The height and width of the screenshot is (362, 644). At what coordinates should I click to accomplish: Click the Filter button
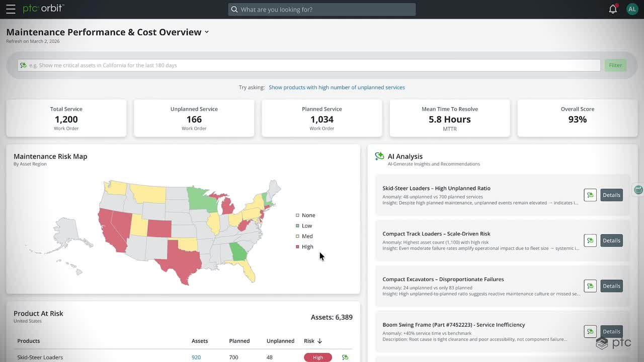point(615,65)
